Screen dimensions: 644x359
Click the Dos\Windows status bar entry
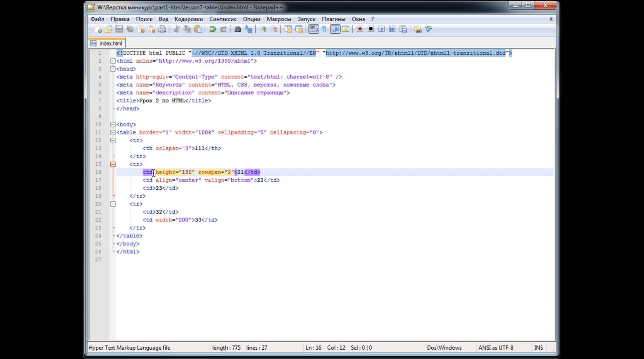click(x=444, y=348)
